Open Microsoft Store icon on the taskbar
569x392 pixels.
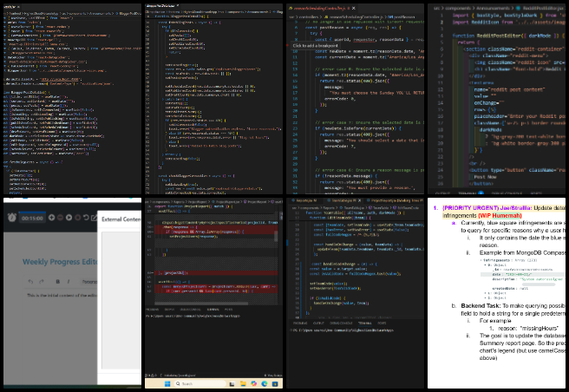[x=275, y=383]
